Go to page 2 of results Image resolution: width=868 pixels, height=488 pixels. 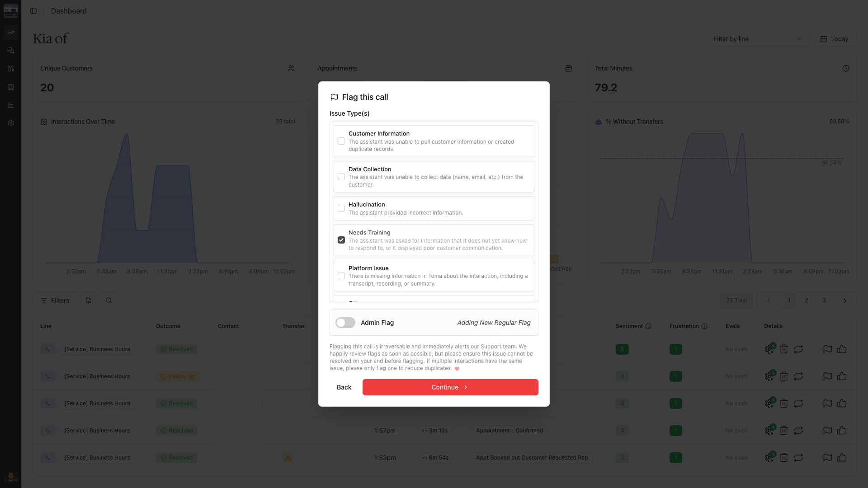coord(806,300)
